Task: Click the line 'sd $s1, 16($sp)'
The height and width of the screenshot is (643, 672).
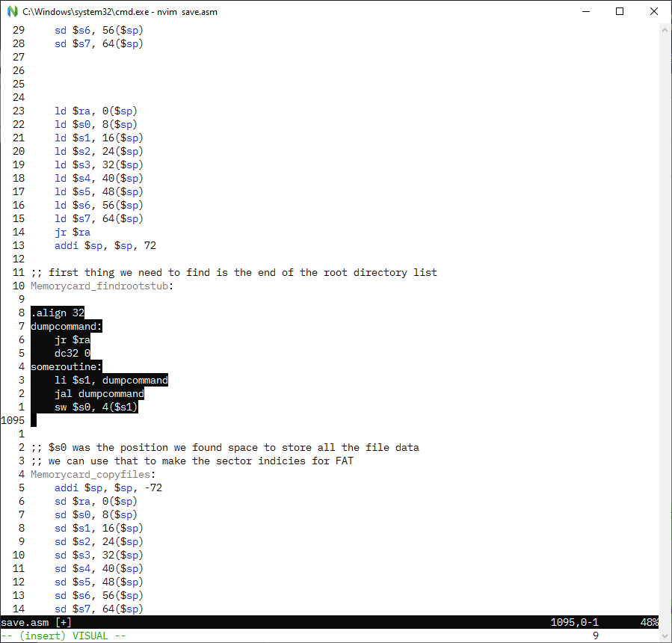Action: (x=99, y=528)
